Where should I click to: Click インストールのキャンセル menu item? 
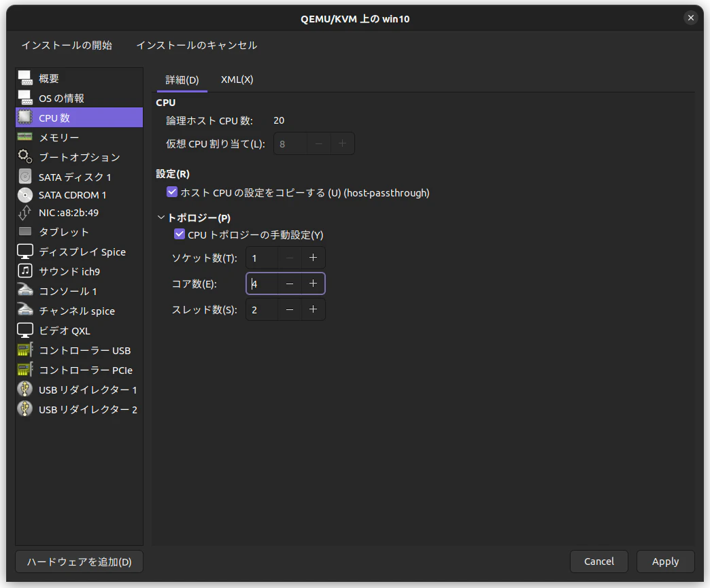click(x=197, y=46)
